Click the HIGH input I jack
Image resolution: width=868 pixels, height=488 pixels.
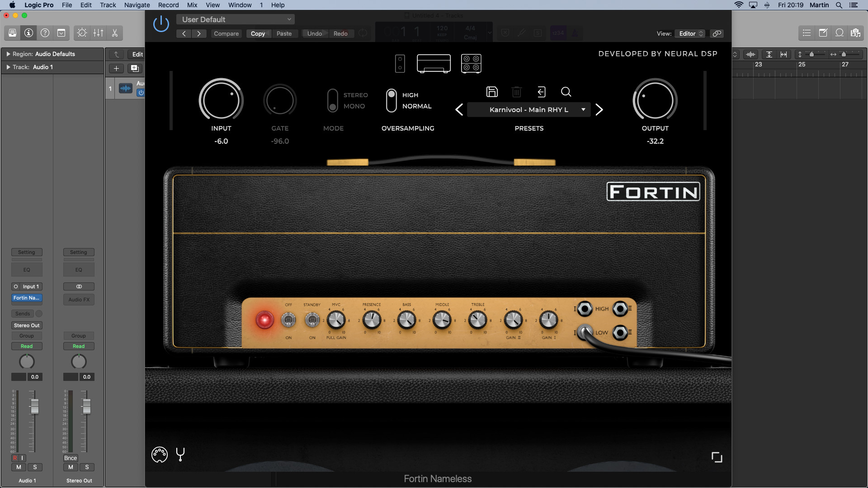pyautogui.click(x=585, y=309)
